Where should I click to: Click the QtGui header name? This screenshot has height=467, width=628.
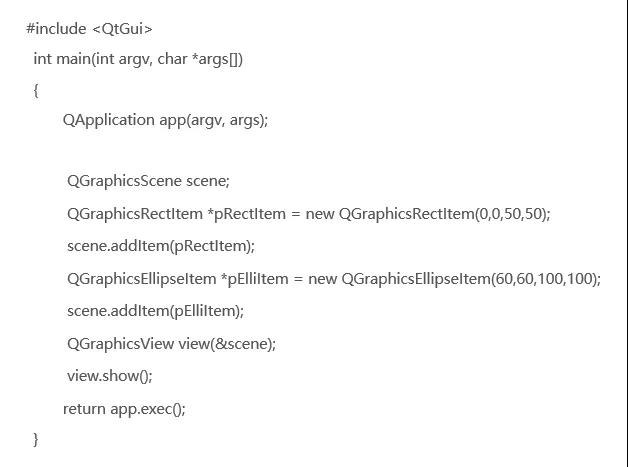pyautogui.click(x=122, y=29)
